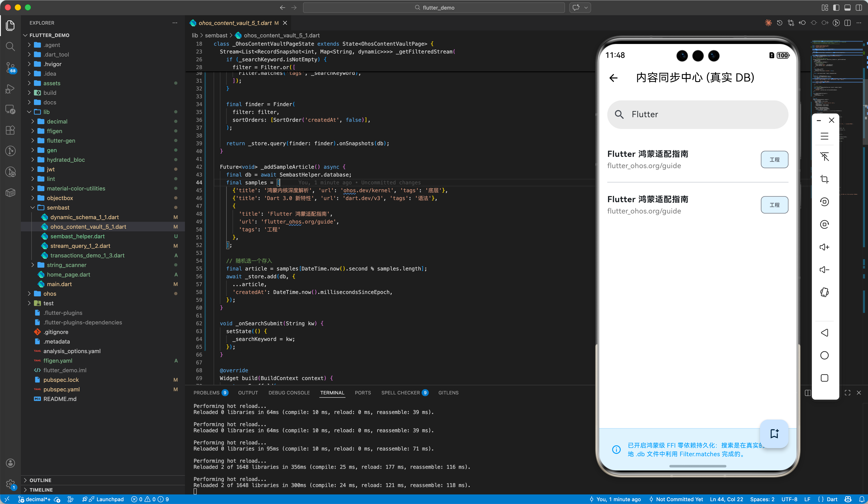Switch to the DEBUG CONSOLE tab
Viewport: 868px width, 504px height.
(289, 392)
